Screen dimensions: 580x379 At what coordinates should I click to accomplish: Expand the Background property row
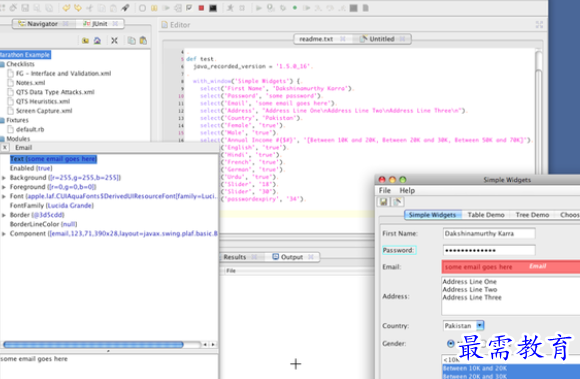point(4,178)
